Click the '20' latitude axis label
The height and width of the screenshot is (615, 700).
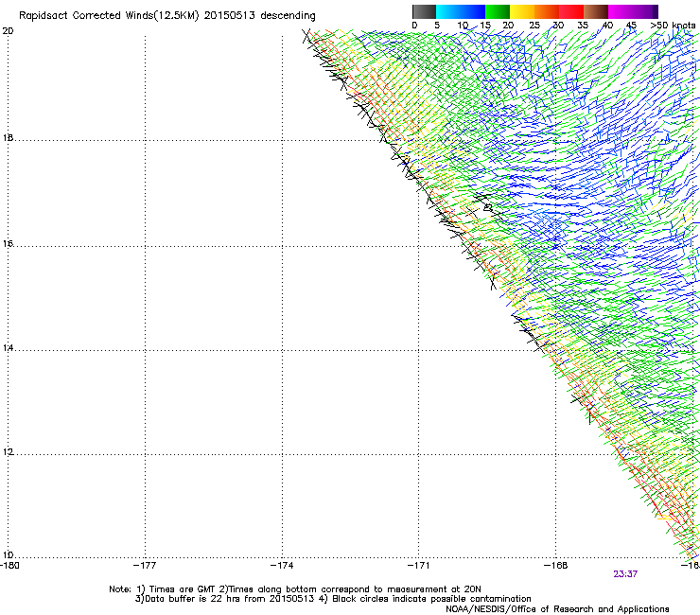point(8,31)
